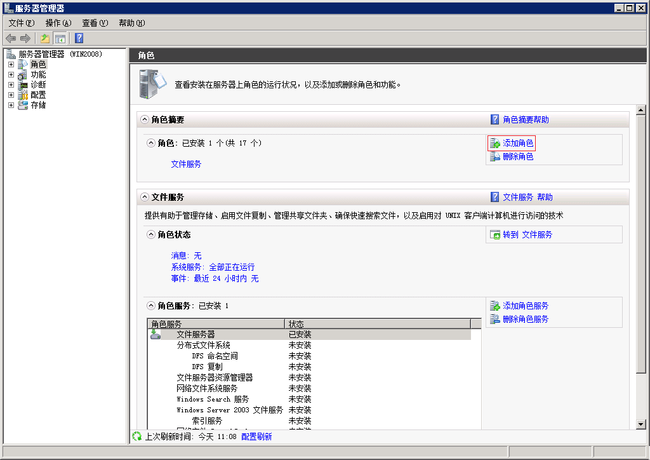The image size is (650, 460).
Task: Click the title bar Server Manager icon
Action: [8, 8]
